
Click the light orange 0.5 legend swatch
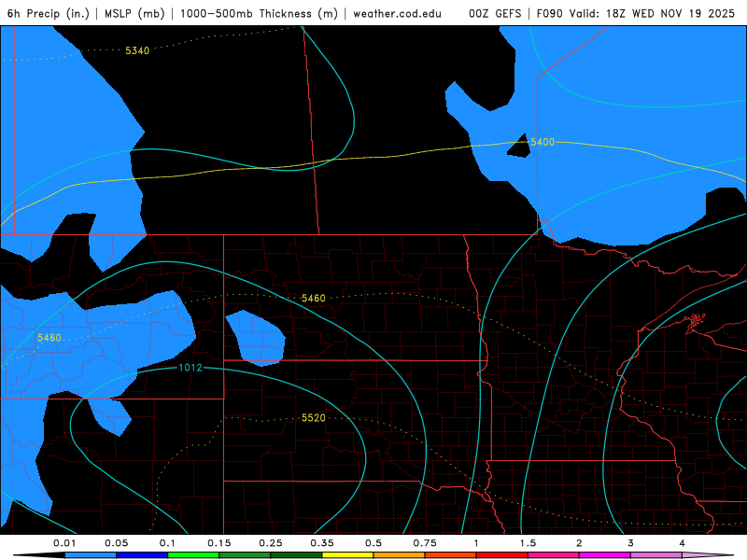click(x=400, y=555)
